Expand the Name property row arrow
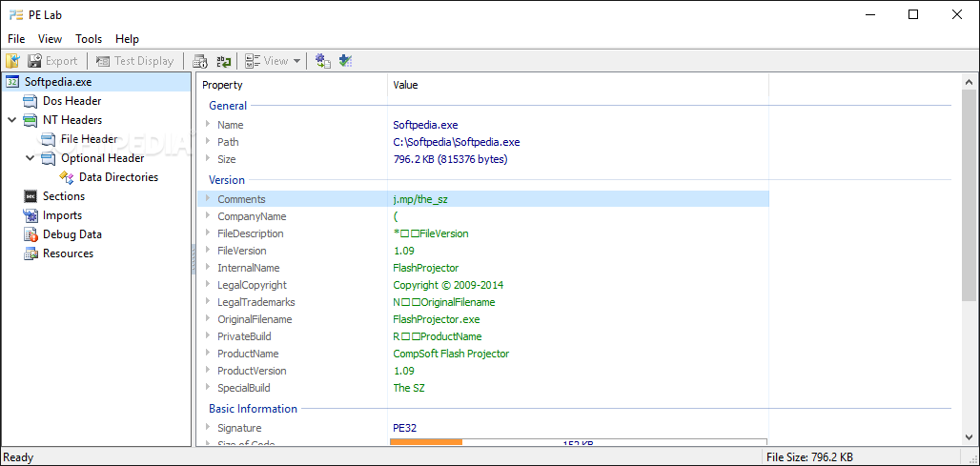The image size is (980, 466). (x=208, y=124)
